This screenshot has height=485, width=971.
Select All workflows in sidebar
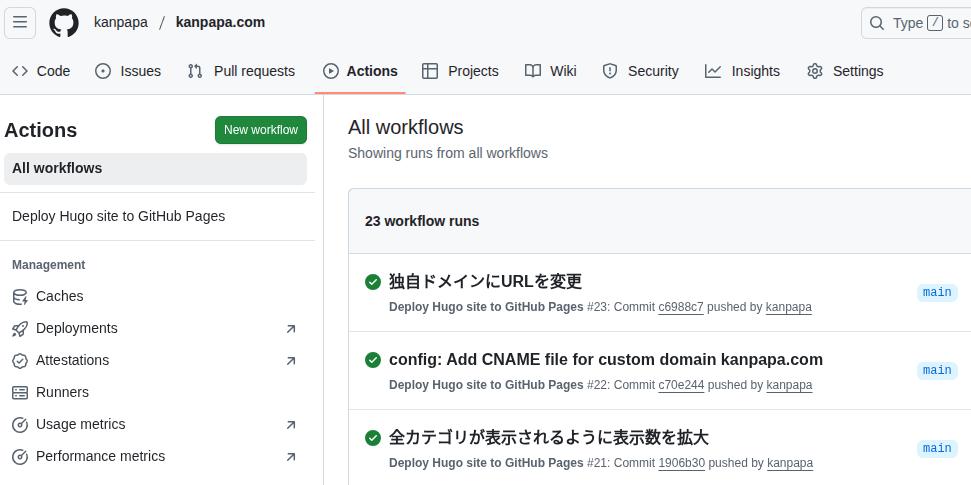click(155, 168)
